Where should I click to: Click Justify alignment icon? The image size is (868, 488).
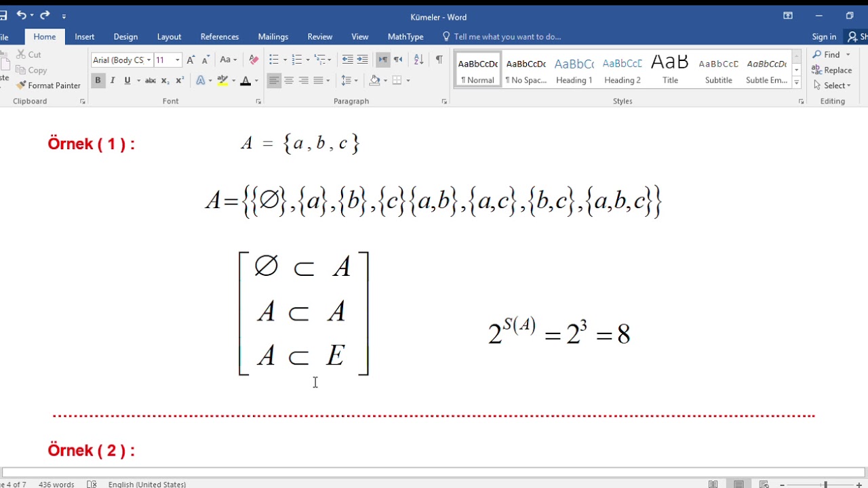tap(318, 80)
